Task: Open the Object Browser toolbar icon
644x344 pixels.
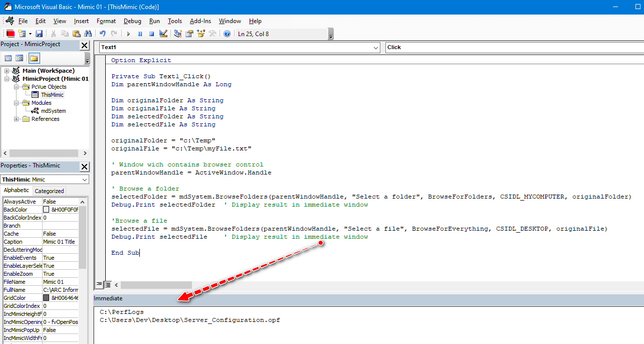Action: 201,34
